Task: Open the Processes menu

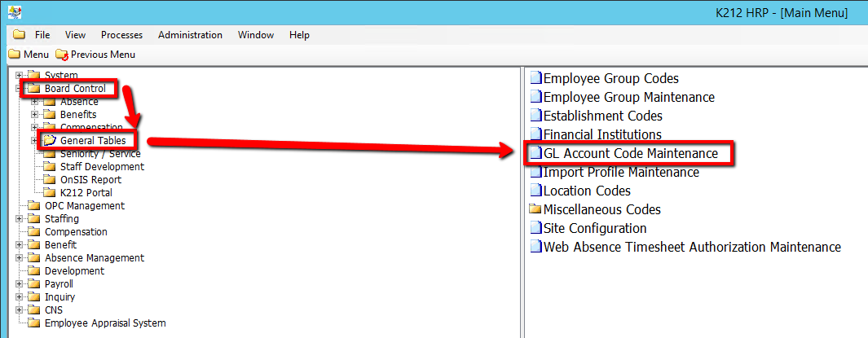Action: pyautogui.click(x=121, y=35)
